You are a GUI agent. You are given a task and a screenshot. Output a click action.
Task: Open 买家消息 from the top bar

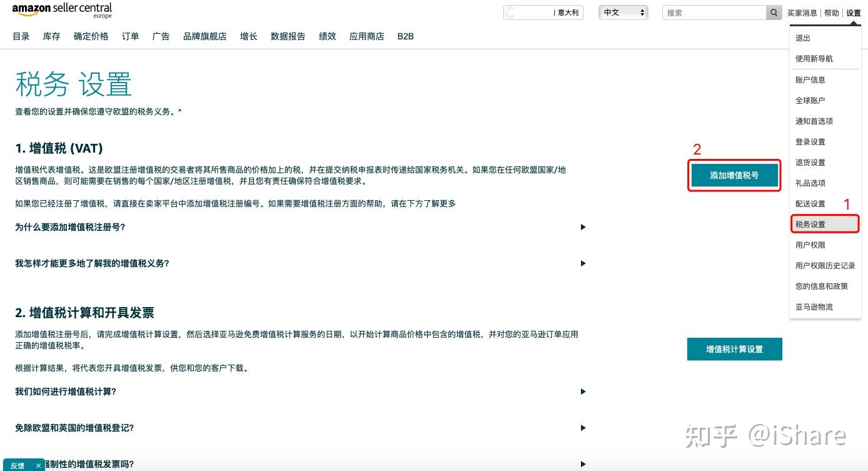coord(804,12)
